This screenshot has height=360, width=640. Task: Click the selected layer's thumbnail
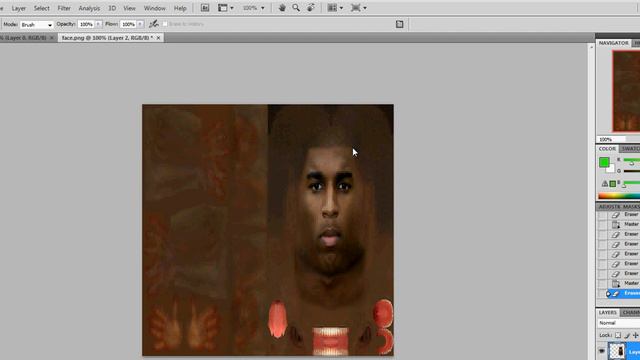pyautogui.click(x=616, y=351)
